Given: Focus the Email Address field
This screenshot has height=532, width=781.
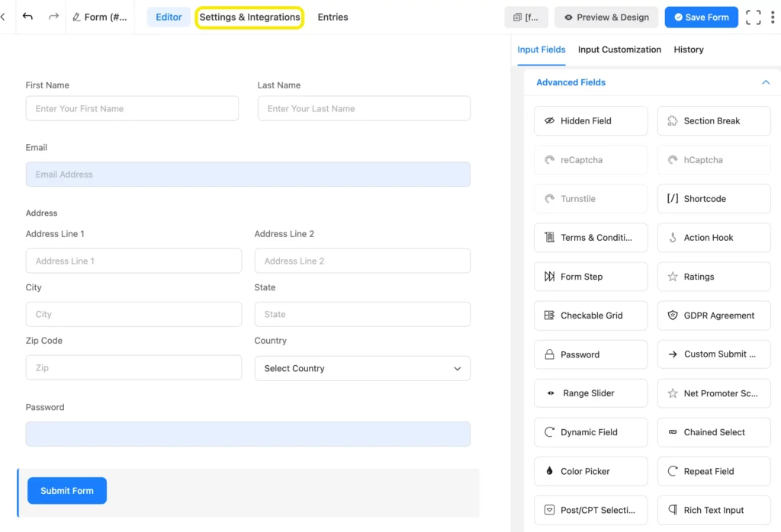Looking at the screenshot, I should pyautogui.click(x=248, y=175).
